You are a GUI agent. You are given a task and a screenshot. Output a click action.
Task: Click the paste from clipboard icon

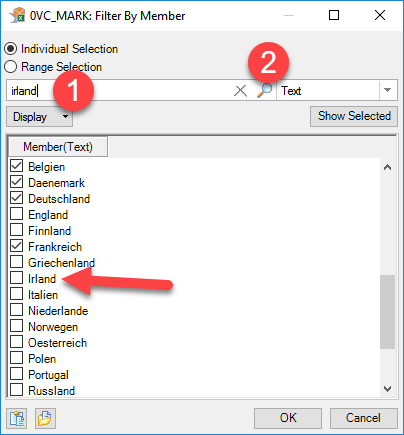(x=17, y=418)
